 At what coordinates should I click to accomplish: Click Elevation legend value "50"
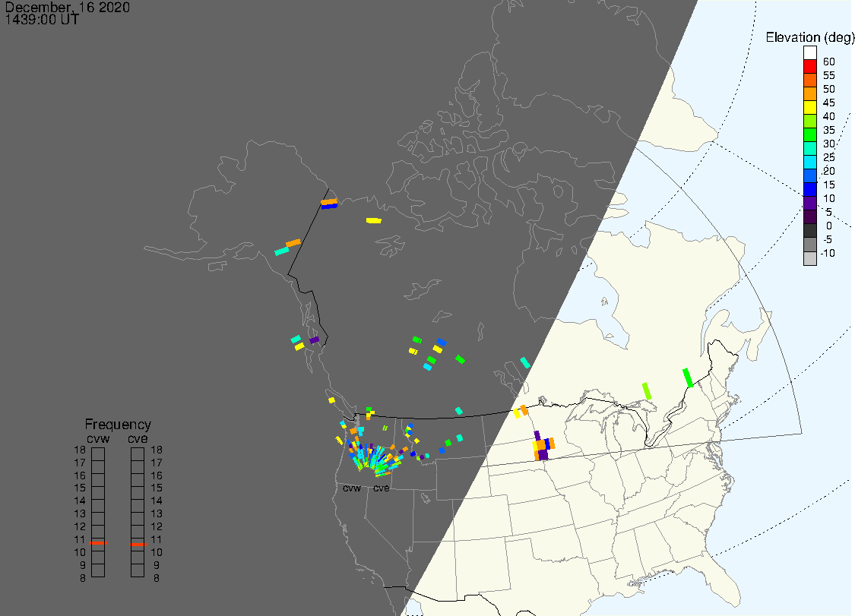tap(829, 89)
